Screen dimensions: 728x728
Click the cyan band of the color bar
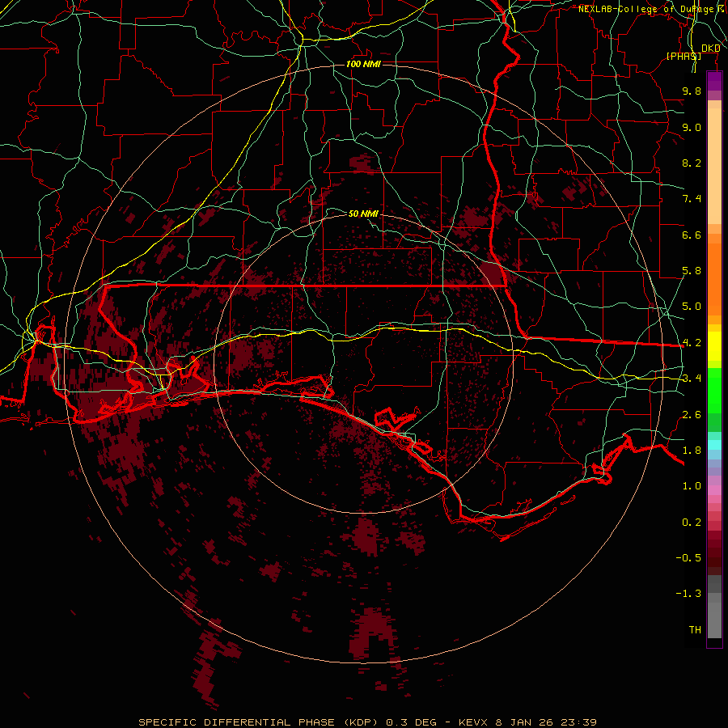pyautogui.click(x=714, y=445)
